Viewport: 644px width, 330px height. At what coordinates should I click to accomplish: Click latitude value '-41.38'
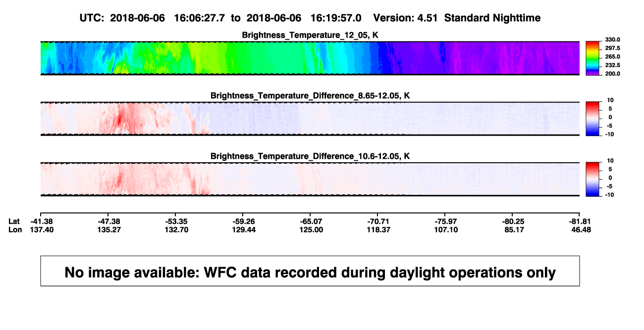(41, 221)
